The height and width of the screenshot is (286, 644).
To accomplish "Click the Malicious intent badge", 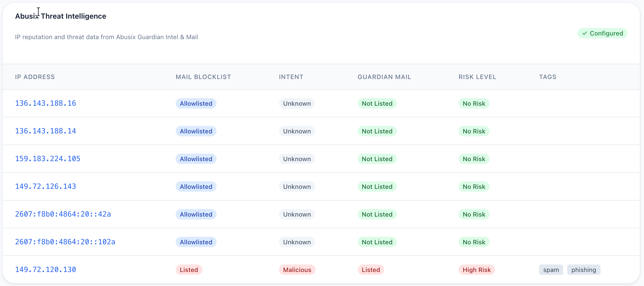I will pyautogui.click(x=297, y=269).
